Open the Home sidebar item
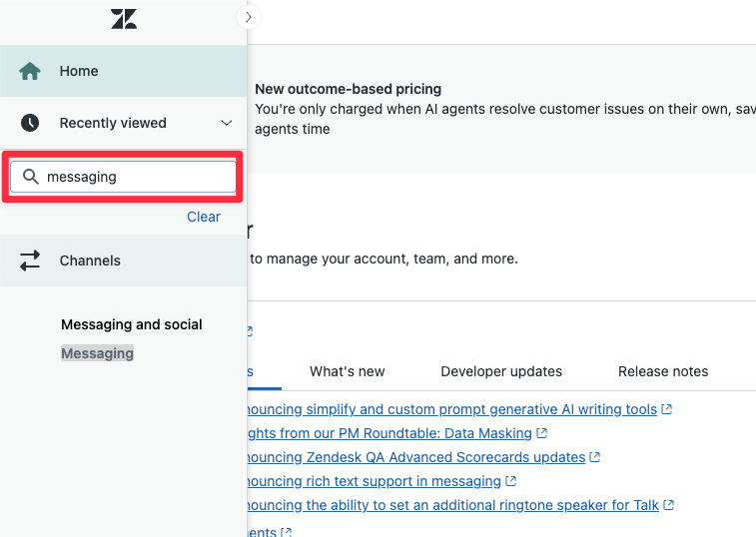 pyautogui.click(x=124, y=71)
